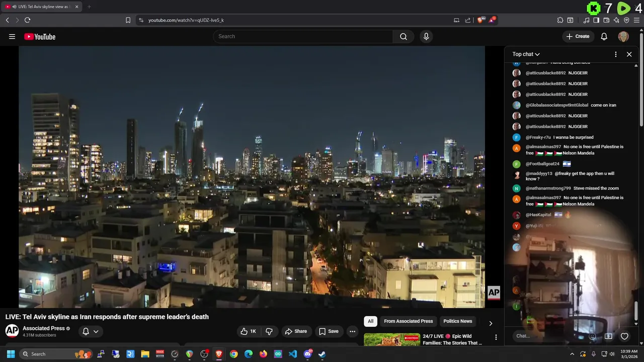
Task: Dislike the video
Action: point(269,331)
